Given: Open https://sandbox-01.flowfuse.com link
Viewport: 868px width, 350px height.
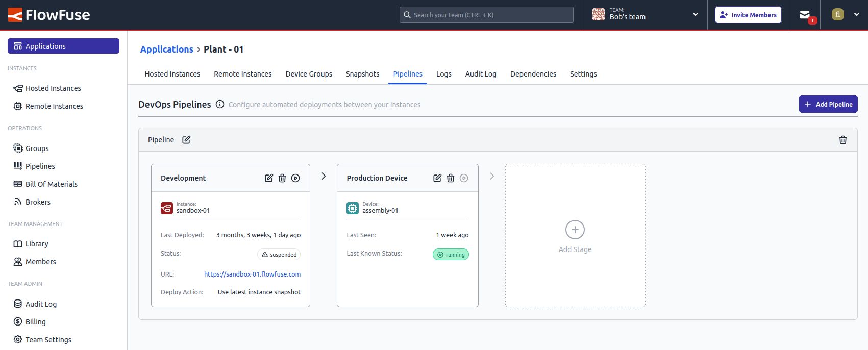Looking at the screenshot, I should 252,274.
